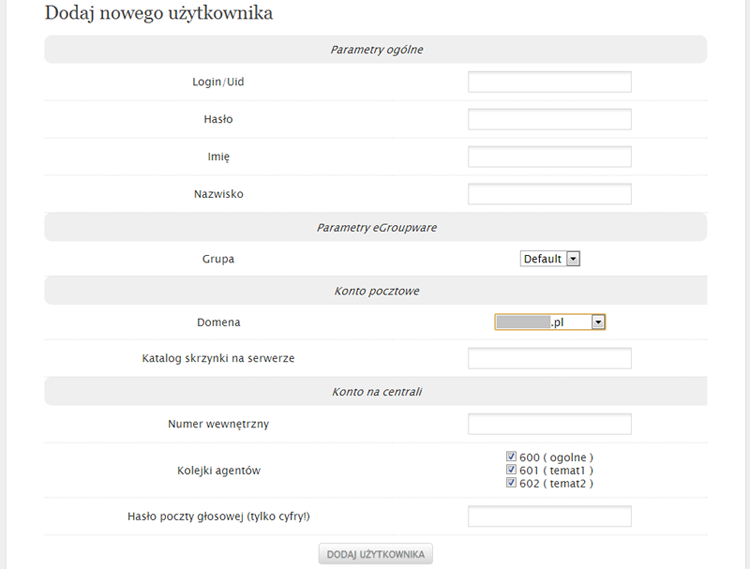Viewport: 750px width, 569px height.
Task: Click the Kolejki agentów row label
Action: click(x=218, y=470)
